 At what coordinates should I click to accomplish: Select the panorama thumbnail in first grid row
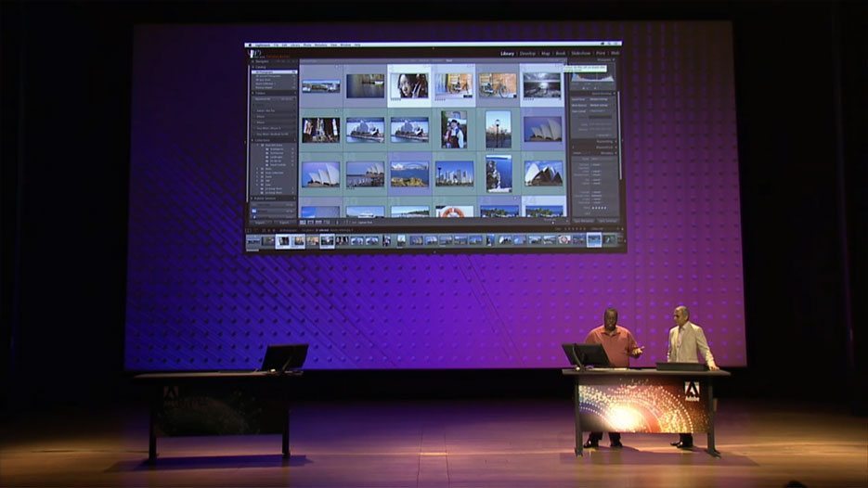click(321, 86)
